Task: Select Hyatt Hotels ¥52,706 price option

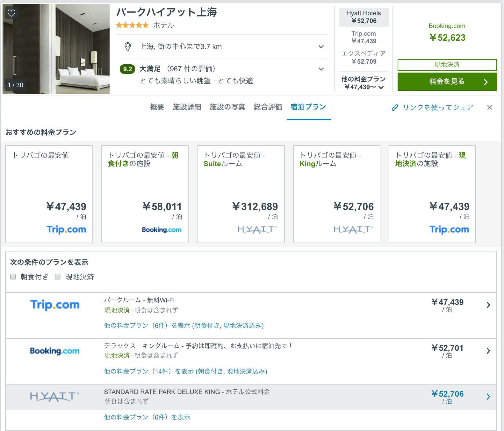Action: 364,17
